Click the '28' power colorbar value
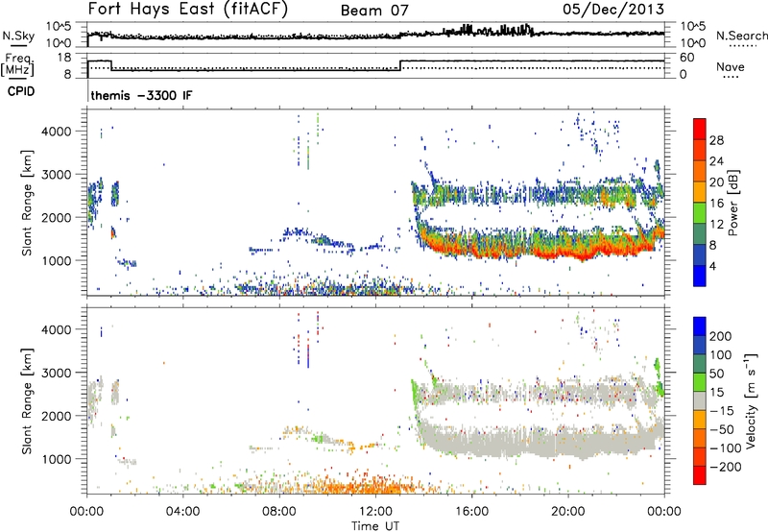This screenshot has height=532, width=768. 716,140
